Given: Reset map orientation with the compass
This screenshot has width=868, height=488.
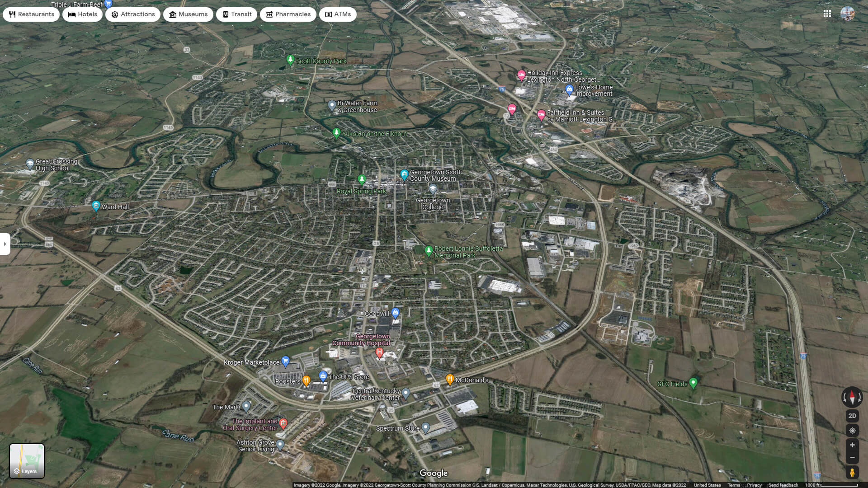Looking at the screenshot, I should tap(852, 398).
